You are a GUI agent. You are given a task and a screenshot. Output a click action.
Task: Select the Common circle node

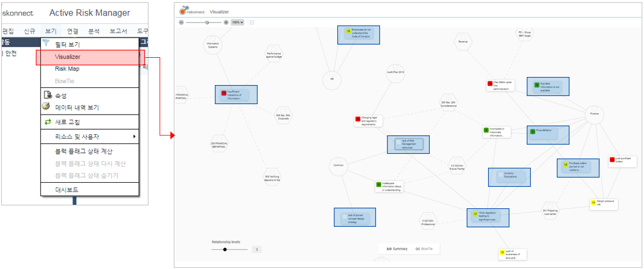[x=338, y=166]
